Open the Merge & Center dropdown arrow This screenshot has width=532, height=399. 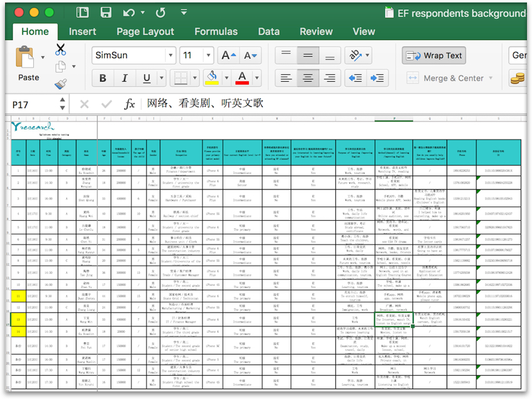click(x=491, y=78)
